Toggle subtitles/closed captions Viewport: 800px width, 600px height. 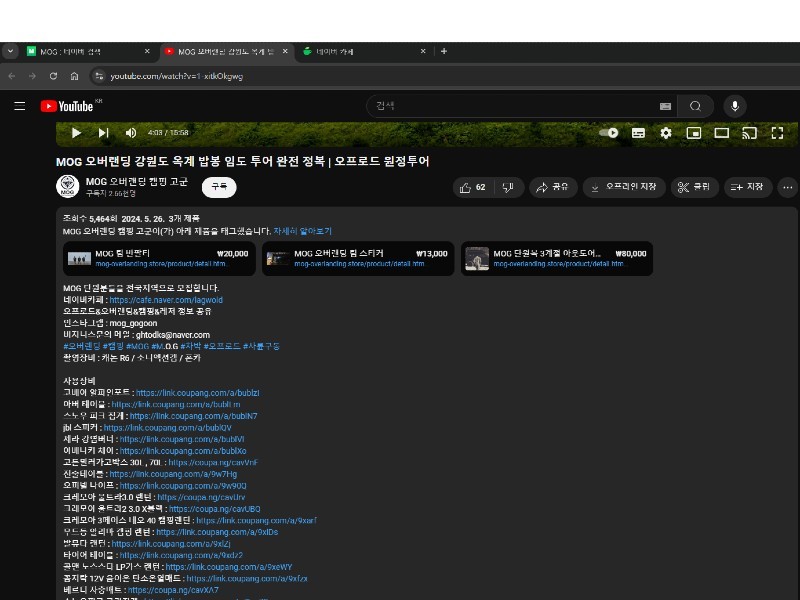pos(638,133)
